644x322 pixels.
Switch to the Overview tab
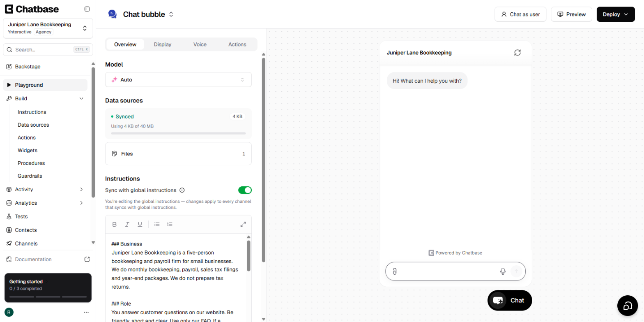(x=125, y=44)
